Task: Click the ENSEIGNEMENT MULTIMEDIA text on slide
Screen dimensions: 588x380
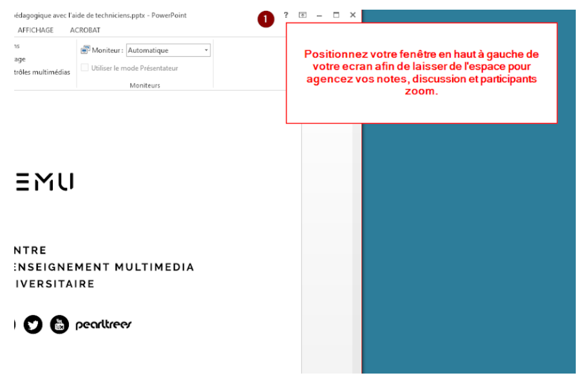Action: coord(103,267)
